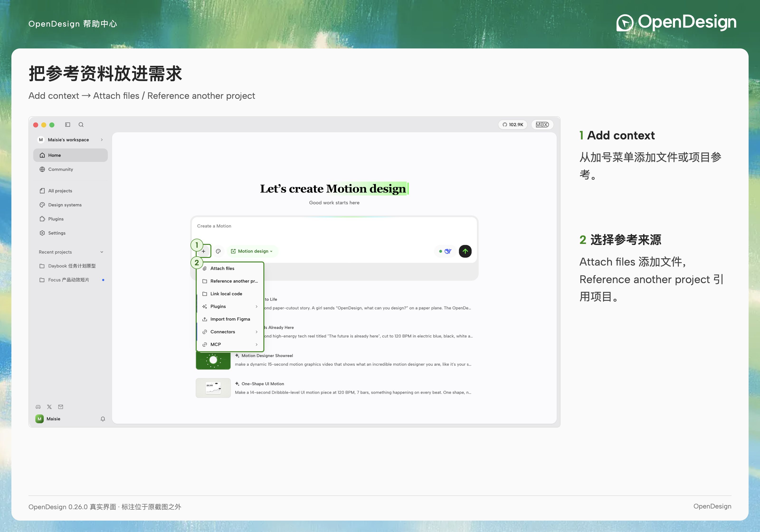Image resolution: width=760 pixels, height=532 pixels.
Task: Click the Maisie's workspace M avatar
Action: [41, 140]
